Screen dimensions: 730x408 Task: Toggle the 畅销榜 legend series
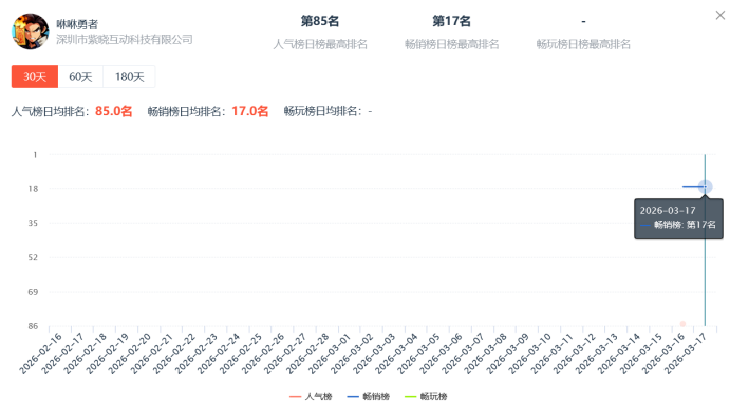point(369,397)
